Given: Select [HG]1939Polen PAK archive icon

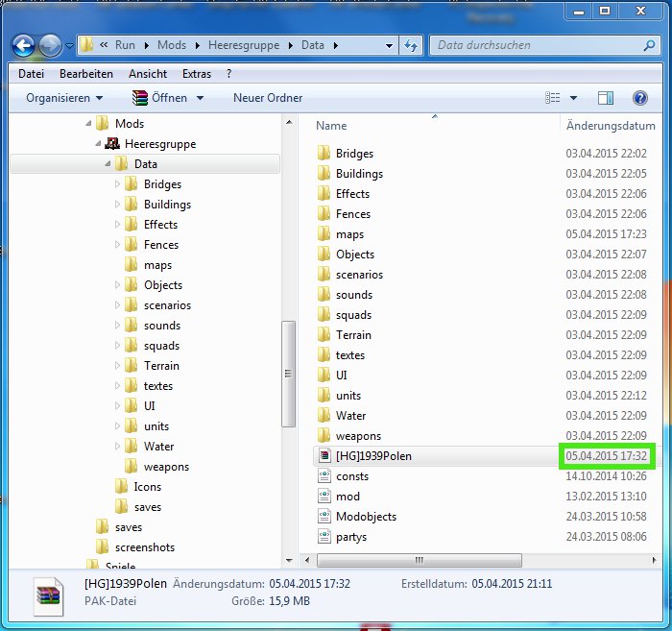Looking at the screenshot, I should [324, 455].
